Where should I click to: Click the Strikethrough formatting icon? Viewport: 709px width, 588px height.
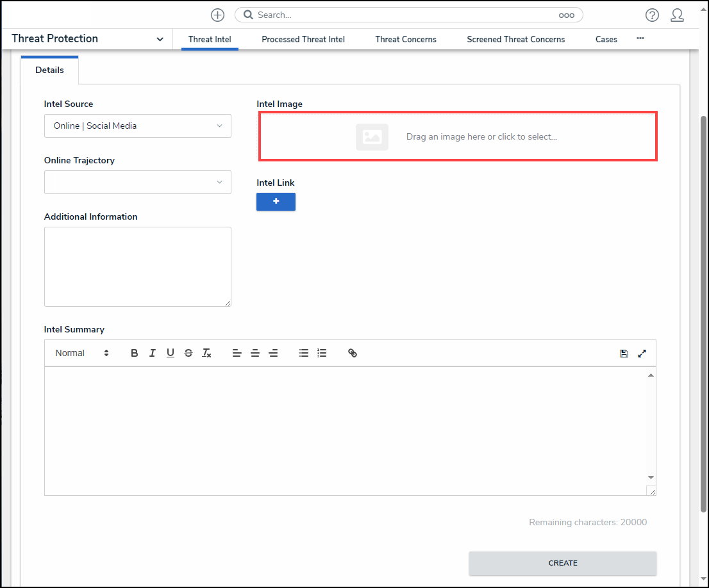click(x=188, y=353)
